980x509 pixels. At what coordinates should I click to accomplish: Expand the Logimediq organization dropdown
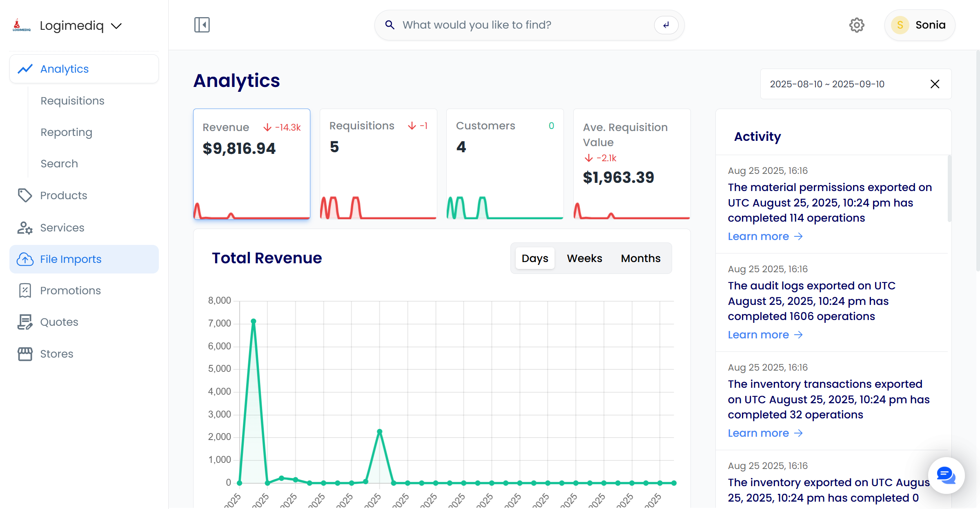click(x=117, y=26)
